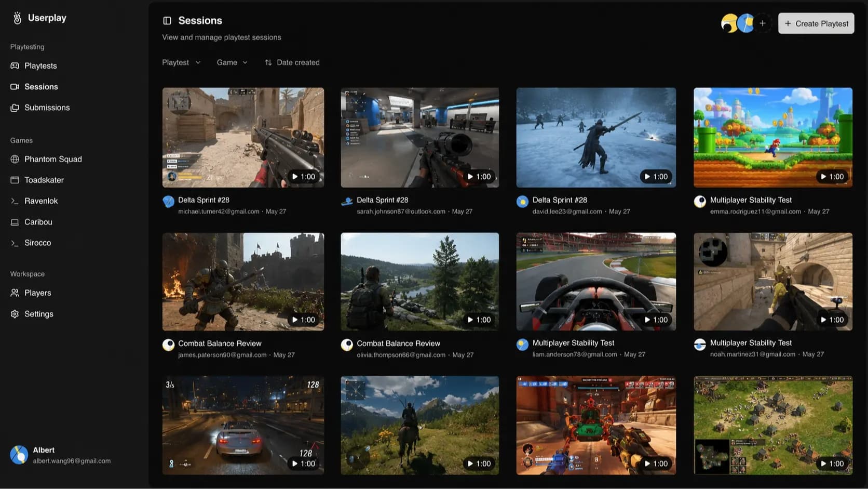Open Settings from the sidebar

(38, 314)
